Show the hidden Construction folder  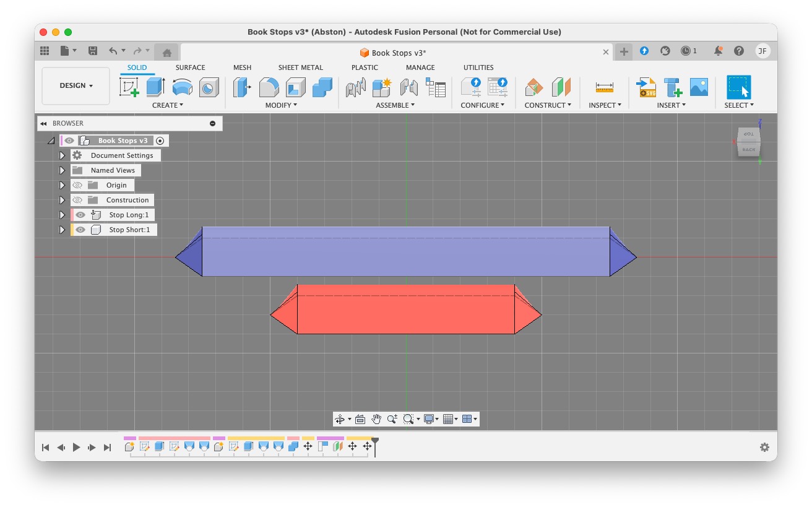[77, 200]
